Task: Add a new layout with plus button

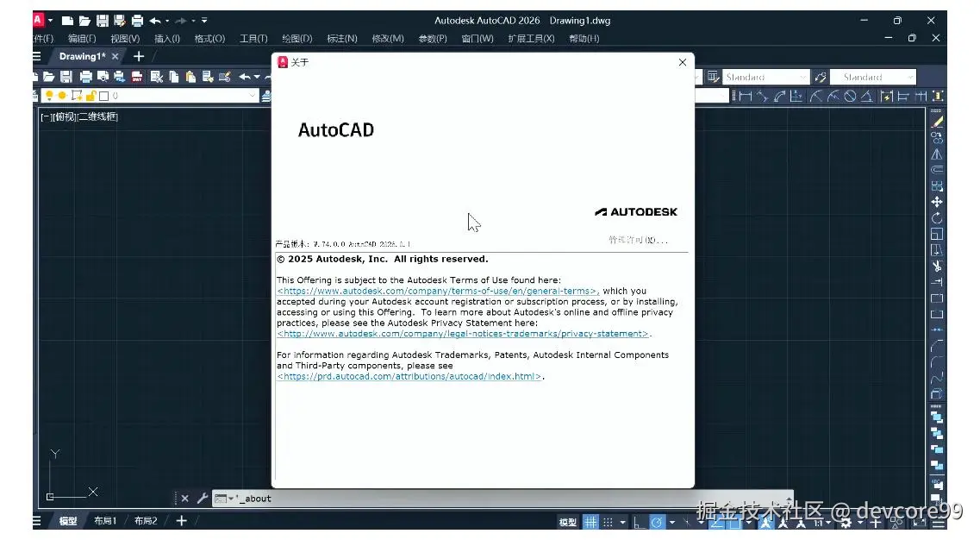Action: click(181, 521)
